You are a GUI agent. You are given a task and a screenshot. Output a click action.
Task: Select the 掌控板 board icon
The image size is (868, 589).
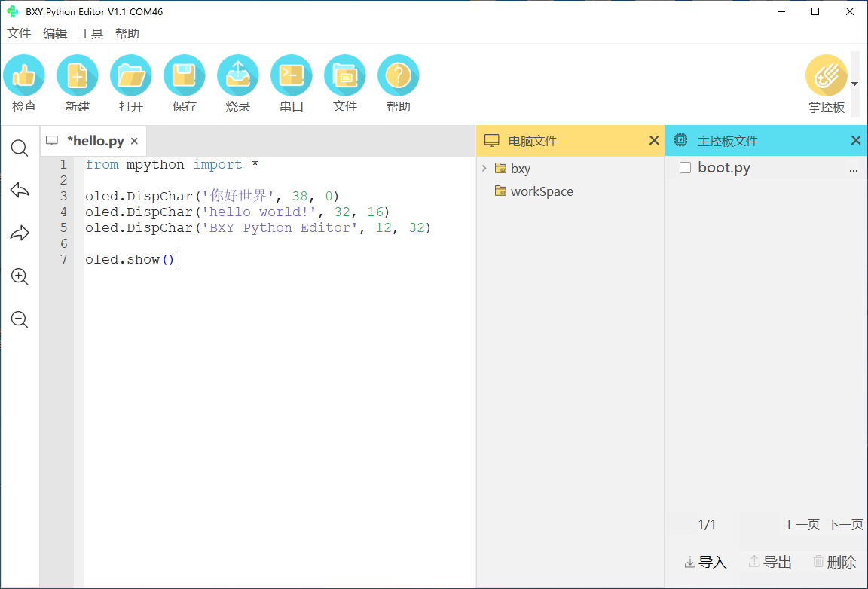pyautogui.click(x=827, y=75)
